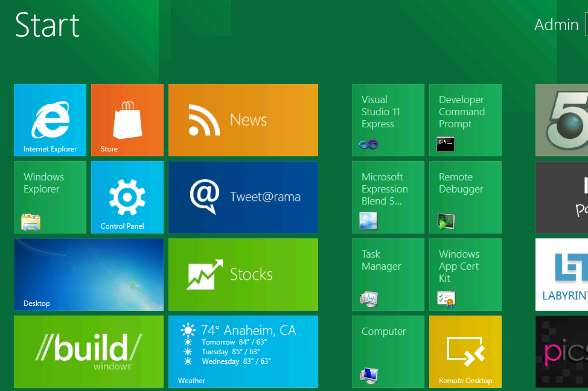The image size is (588, 391).
Task: Launch Microsoft Expression Blend 5 tile
Action: pyautogui.click(x=388, y=197)
